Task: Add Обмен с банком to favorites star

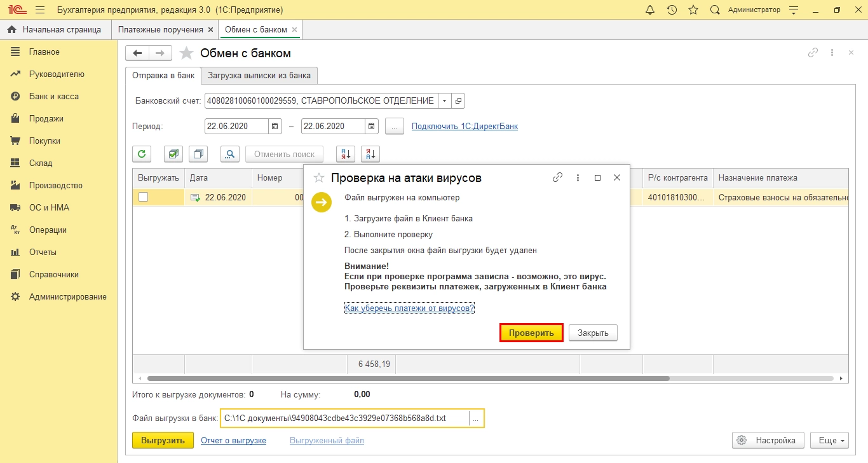Action: pyautogui.click(x=186, y=53)
